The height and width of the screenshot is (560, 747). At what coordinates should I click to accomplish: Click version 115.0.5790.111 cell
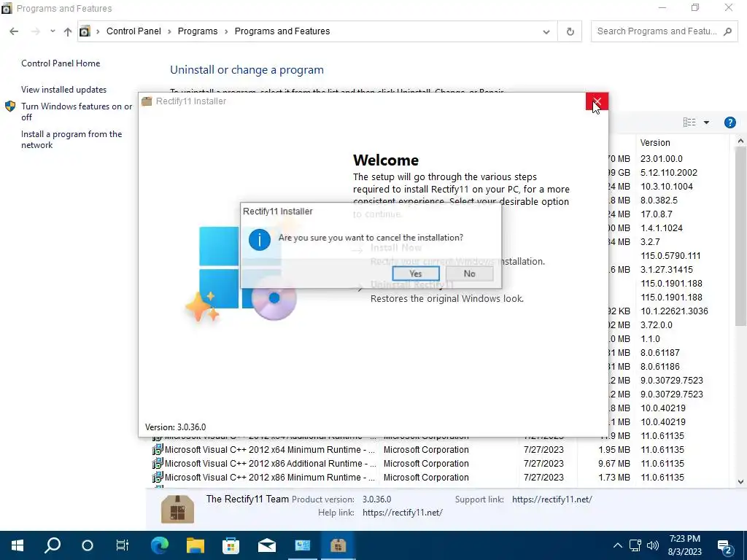(671, 256)
